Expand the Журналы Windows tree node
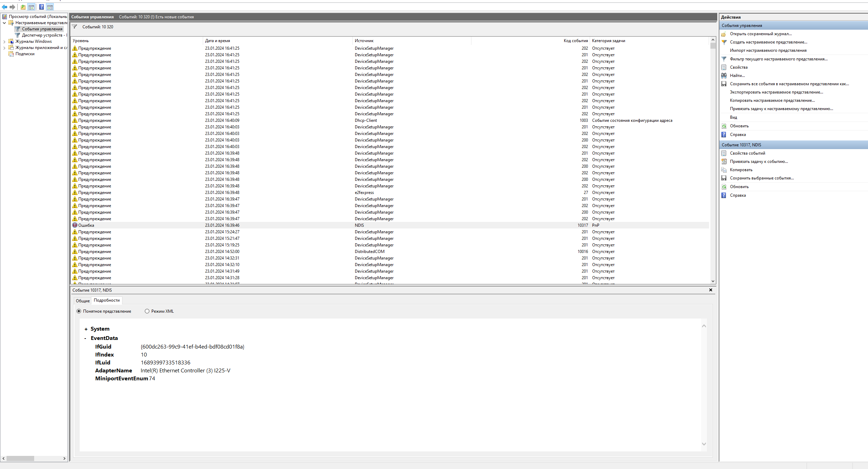 [4, 41]
